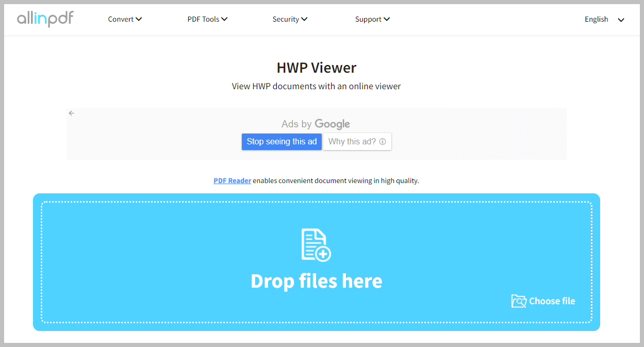644x347 pixels.
Task: Click the Ads by Google label
Action: coord(316,124)
